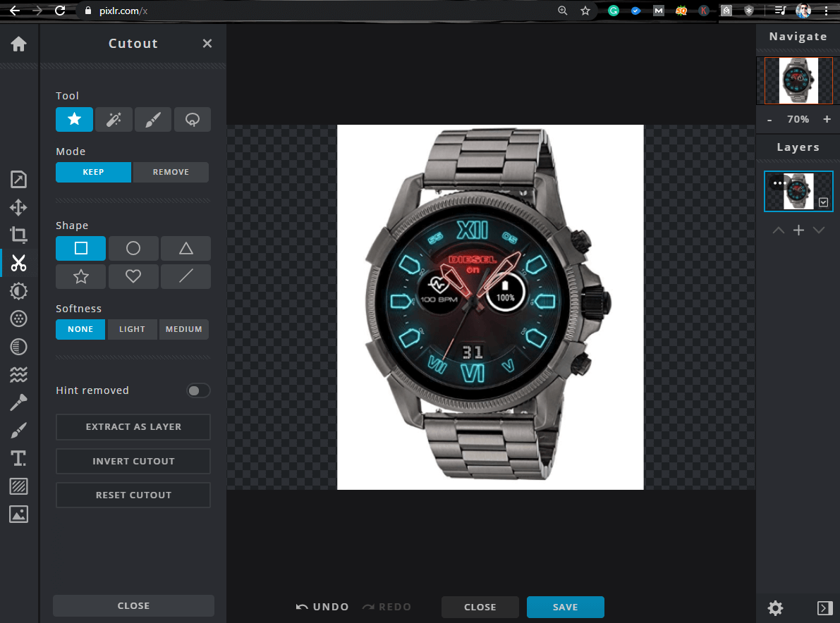Set Softness to LIGHT
This screenshot has height=623, width=840.
tap(132, 329)
